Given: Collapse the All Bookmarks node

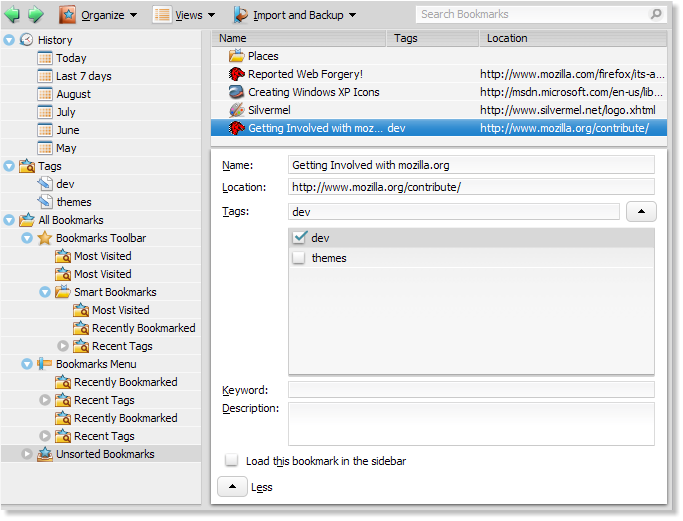Looking at the screenshot, I should [9, 220].
